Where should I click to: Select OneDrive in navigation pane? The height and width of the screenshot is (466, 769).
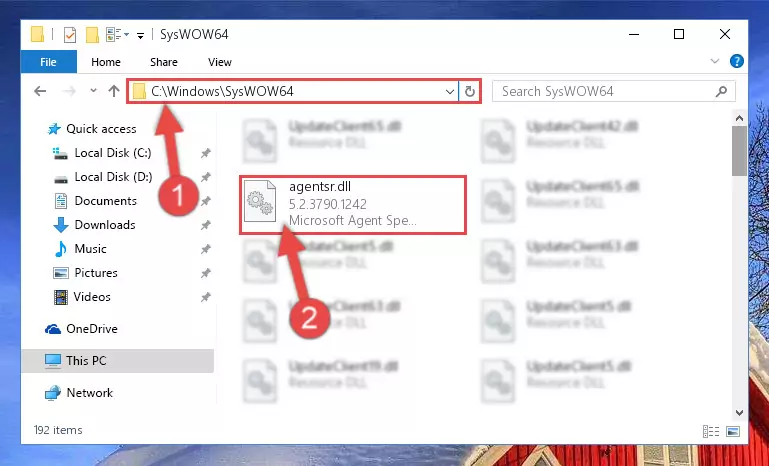(92, 329)
